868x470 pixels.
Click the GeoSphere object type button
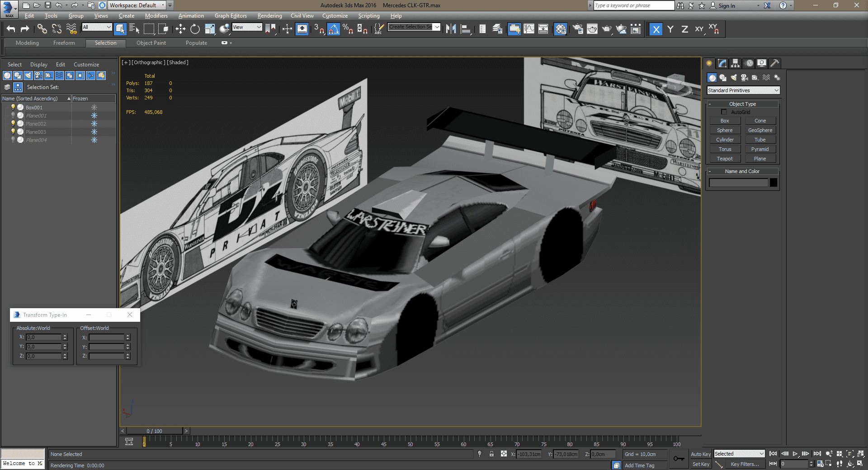tap(760, 130)
